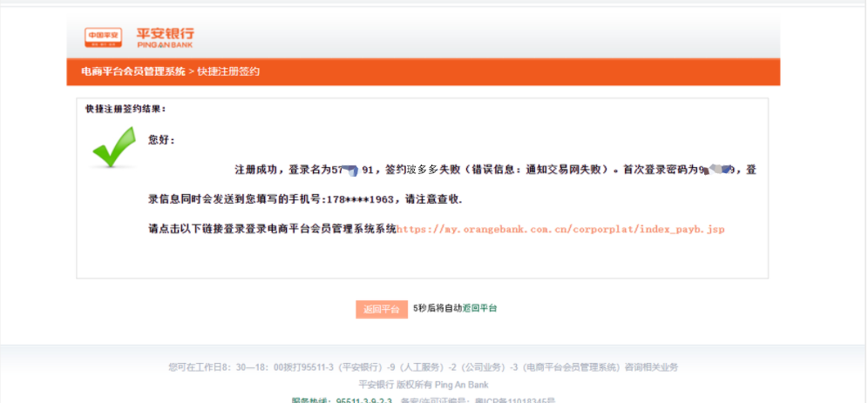Open the my.orangebank.com.cn login URL link
Screen dimensions: 868x403
click(x=560, y=229)
